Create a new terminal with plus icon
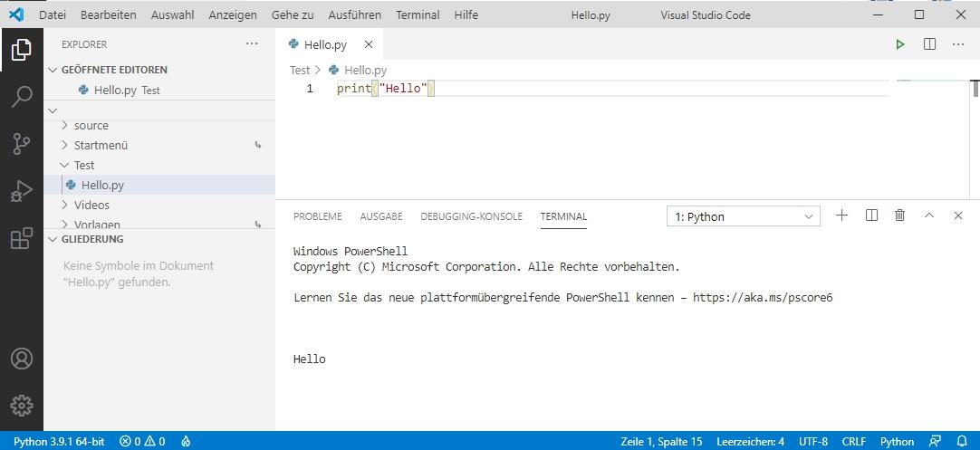 coord(841,215)
